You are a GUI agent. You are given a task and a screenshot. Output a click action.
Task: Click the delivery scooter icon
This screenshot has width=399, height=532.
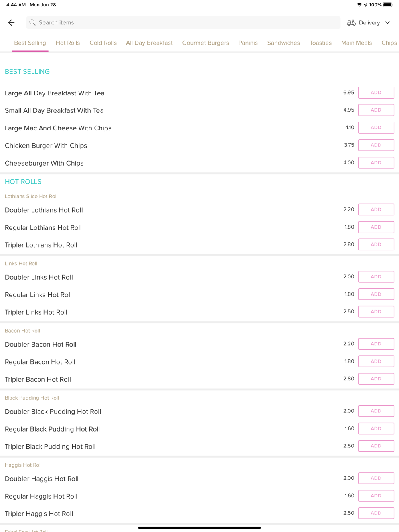pyautogui.click(x=351, y=23)
